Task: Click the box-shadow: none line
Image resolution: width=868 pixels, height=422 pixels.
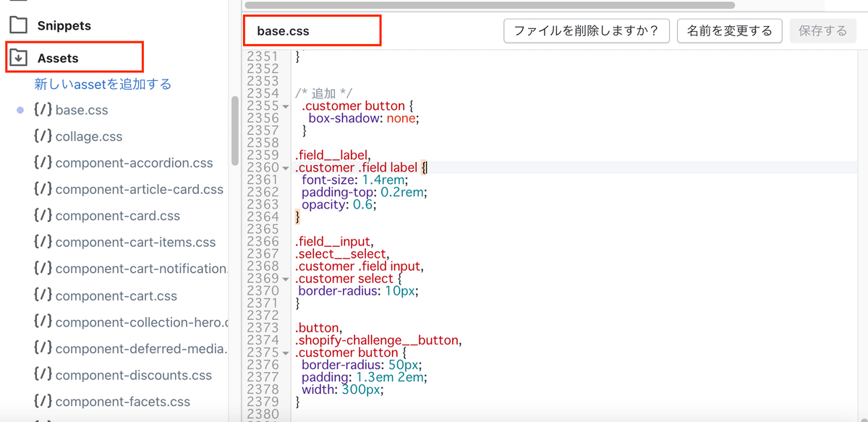Action: pyautogui.click(x=363, y=118)
